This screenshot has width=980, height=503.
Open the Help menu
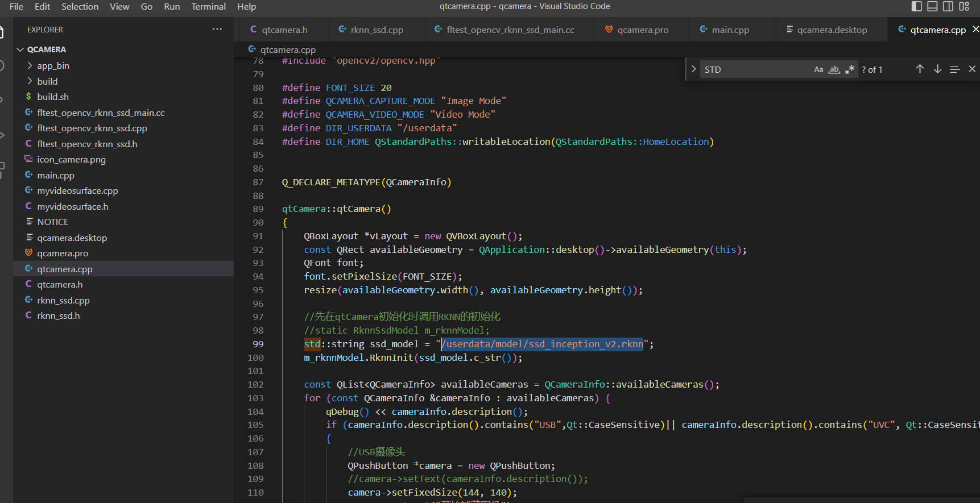(246, 6)
